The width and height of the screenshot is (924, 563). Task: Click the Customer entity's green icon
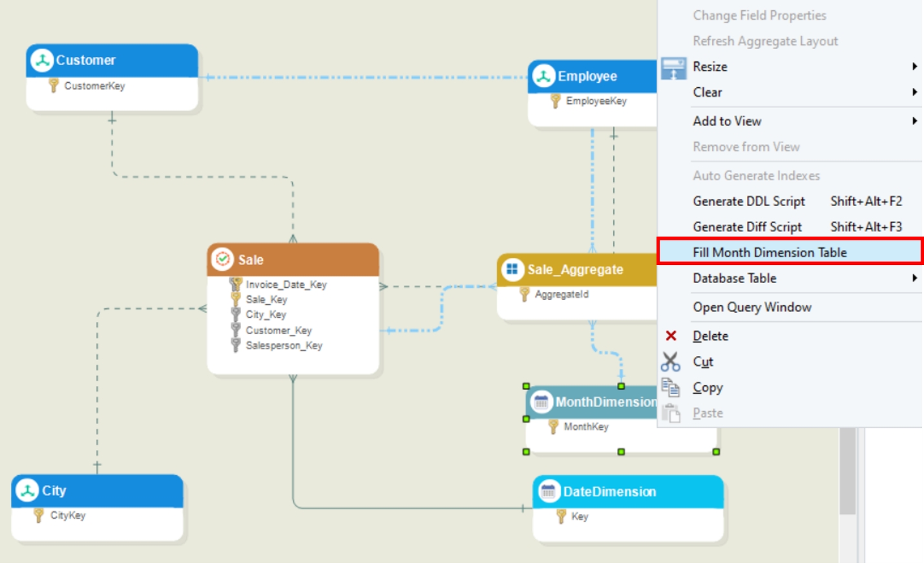click(x=42, y=60)
